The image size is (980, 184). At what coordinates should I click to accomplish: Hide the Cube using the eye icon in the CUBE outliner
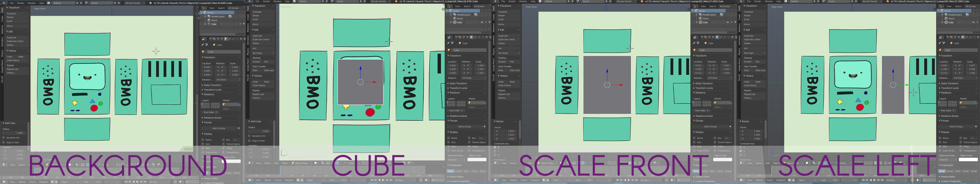tap(482, 22)
